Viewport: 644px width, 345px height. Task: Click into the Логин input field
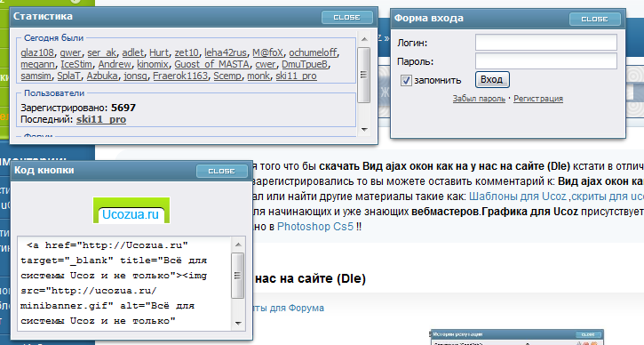tap(545, 43)
